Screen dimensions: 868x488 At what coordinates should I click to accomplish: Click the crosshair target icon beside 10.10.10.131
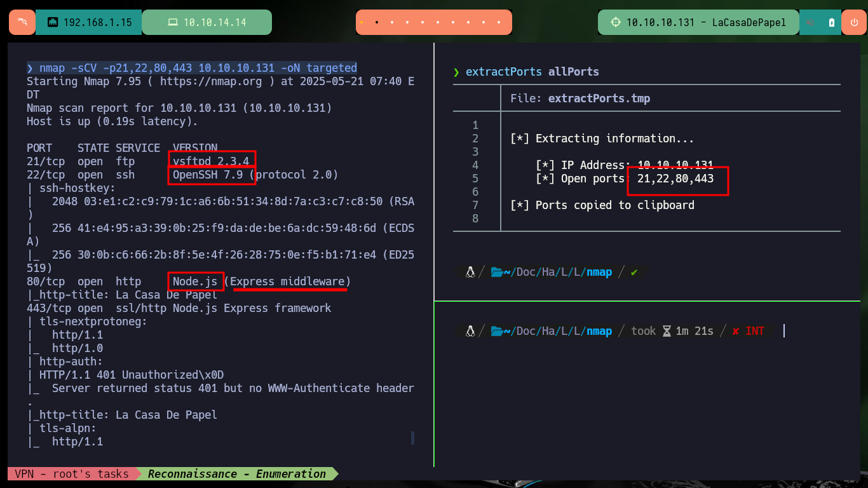(615, 22)
